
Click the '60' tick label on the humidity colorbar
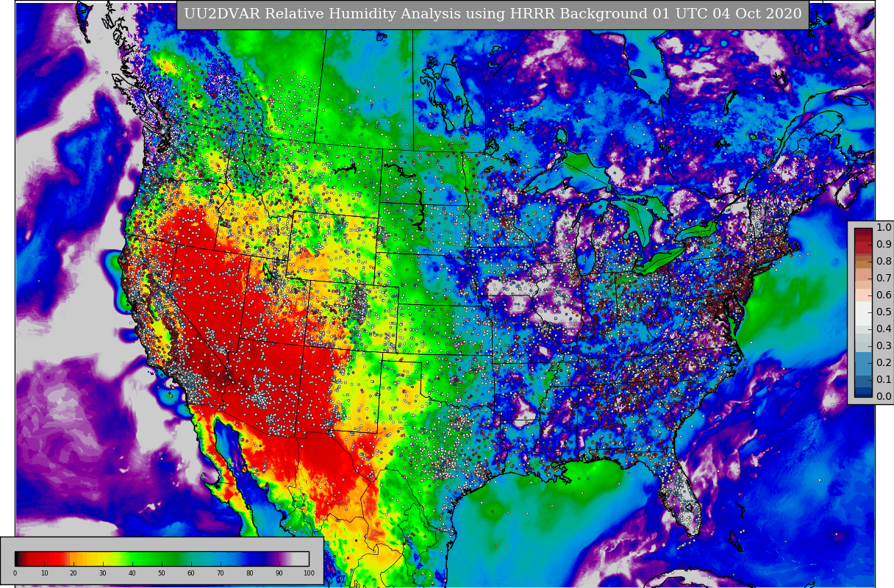[191, 573]
